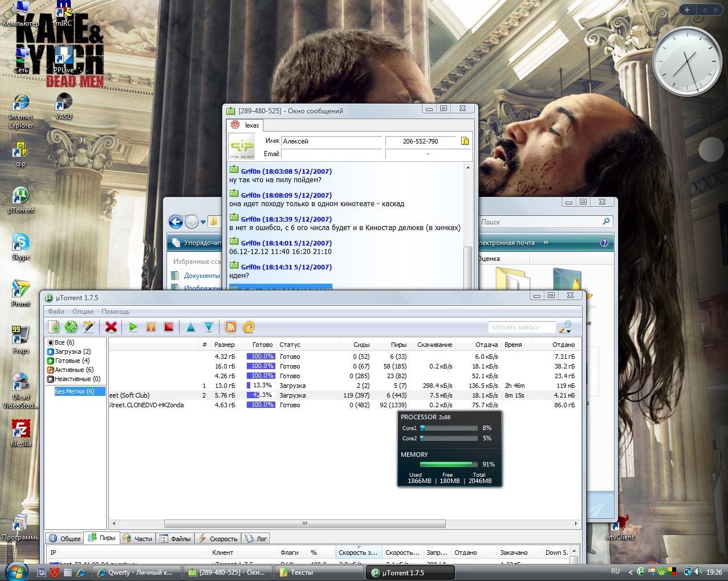Stop the torrent with the red stop icon
728x581 pixels.
(x=169, y=327)
